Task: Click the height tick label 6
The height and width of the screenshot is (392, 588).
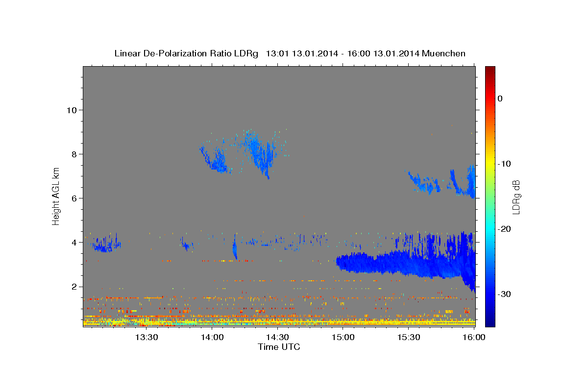Action: point(74,198)
